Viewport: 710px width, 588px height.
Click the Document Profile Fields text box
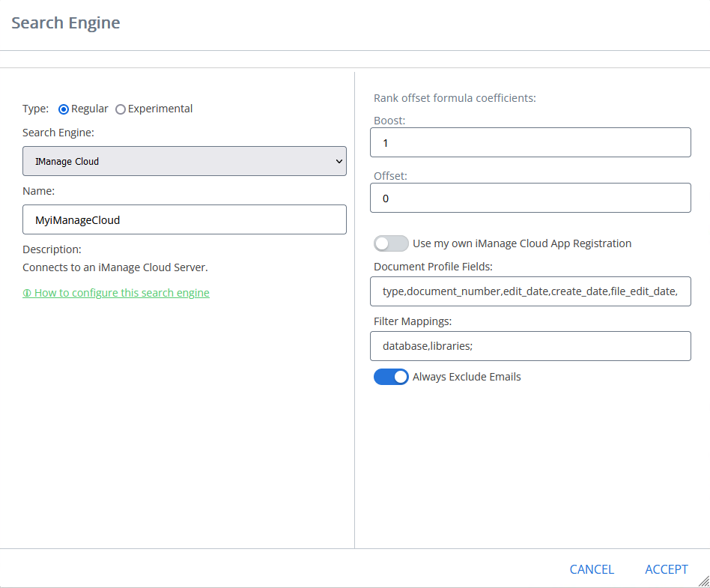pos(530,291)
